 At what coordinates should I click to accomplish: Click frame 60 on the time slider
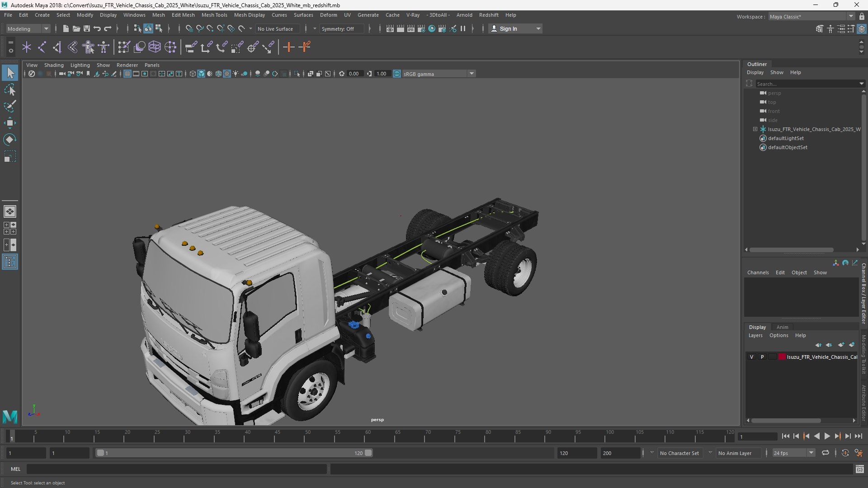point(368,436)
